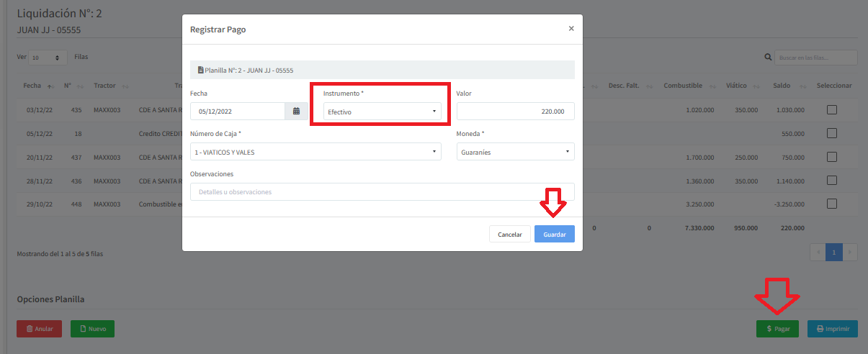
Task: Click the Imprimir print button
Action: click(x=832, y=329)
